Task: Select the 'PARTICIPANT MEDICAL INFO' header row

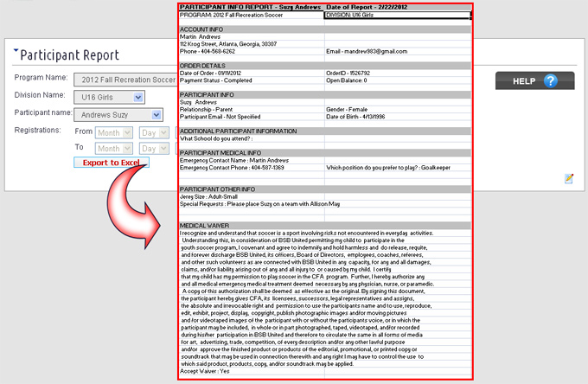Action: [325, 153]
